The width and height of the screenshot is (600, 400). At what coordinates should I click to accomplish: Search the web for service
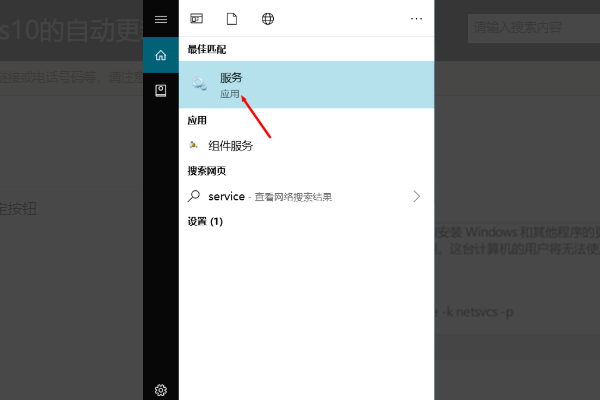pos(307,196)
